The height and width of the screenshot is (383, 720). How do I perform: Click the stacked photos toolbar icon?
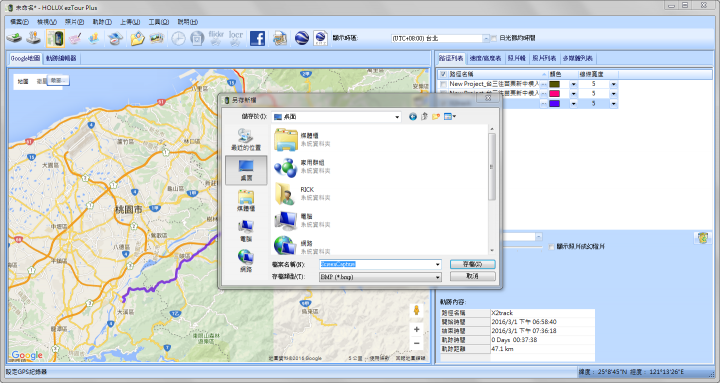coord(157,38)
